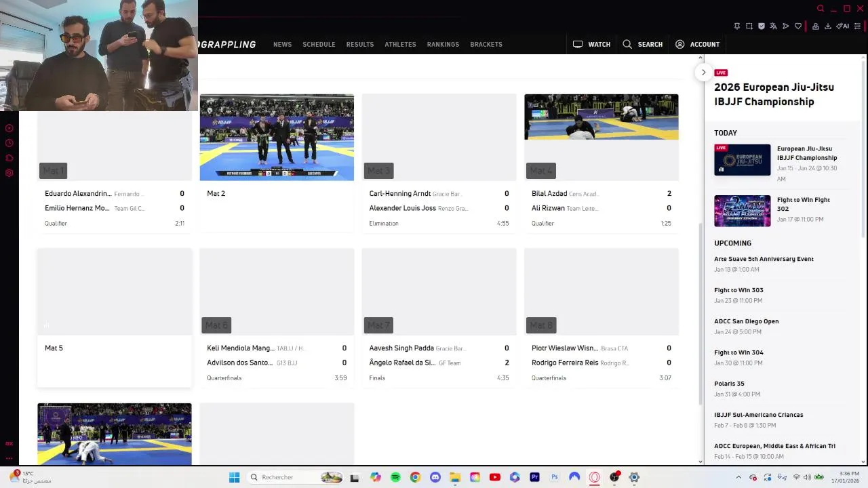
Task: Open the extensions cube icon in sidebar
Action: [x=9, y=158]
